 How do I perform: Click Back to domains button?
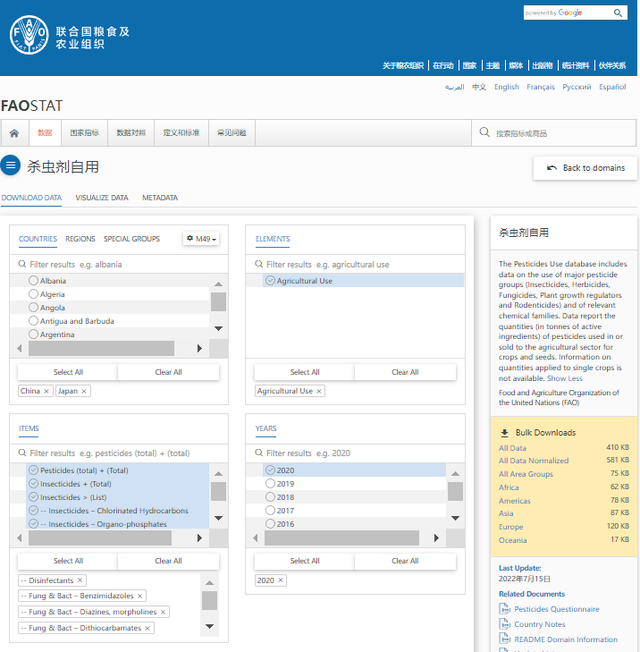[586, 168]
